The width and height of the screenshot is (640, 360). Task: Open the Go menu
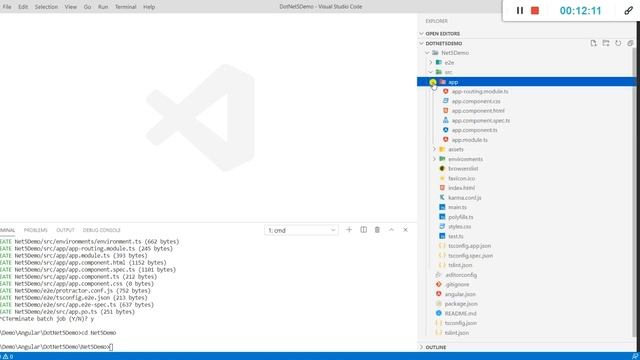click(87, 7)
